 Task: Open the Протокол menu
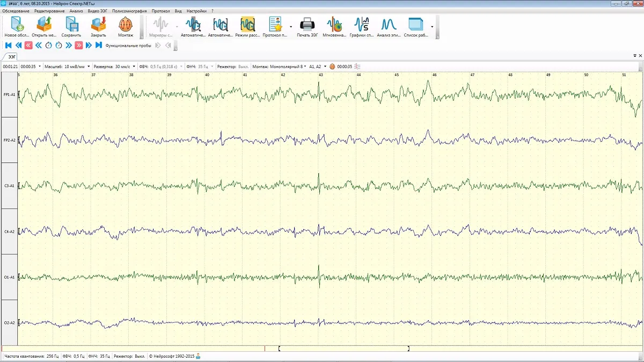pyautogui.click(x=160, y=11)
